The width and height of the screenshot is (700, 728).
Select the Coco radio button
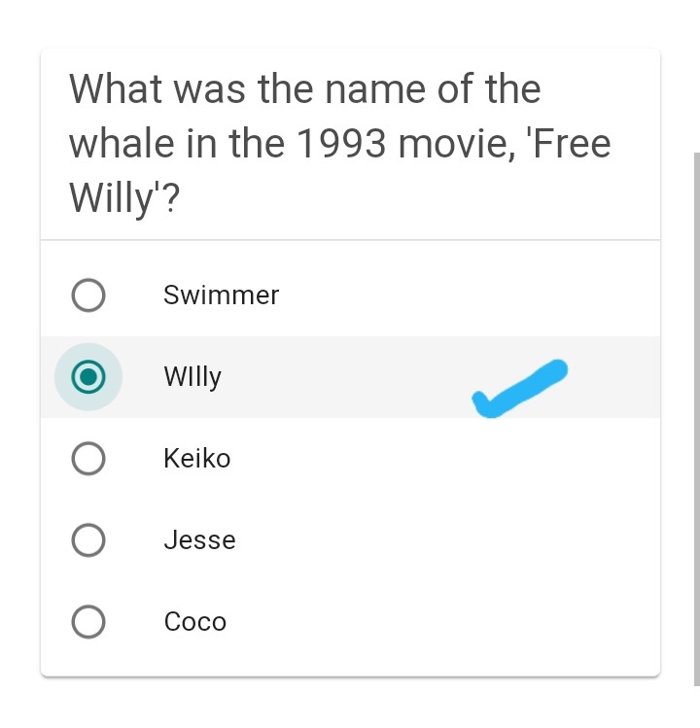88,622
